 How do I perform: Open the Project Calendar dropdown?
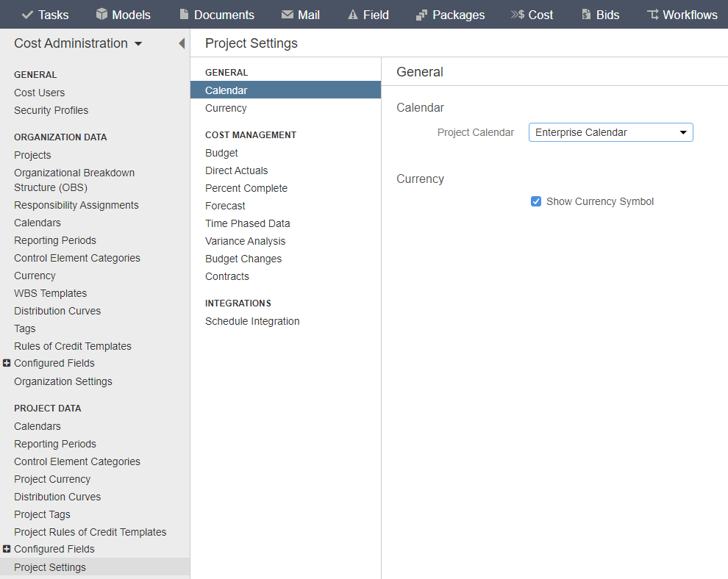pyautogui.click(x=610, y=132)
